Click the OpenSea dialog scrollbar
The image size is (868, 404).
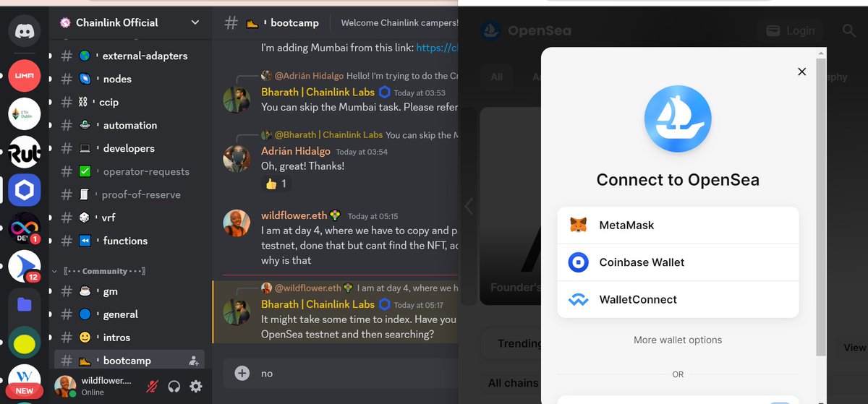(820, 207)
